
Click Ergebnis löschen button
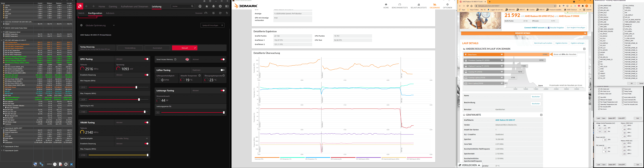pos(562,43)
